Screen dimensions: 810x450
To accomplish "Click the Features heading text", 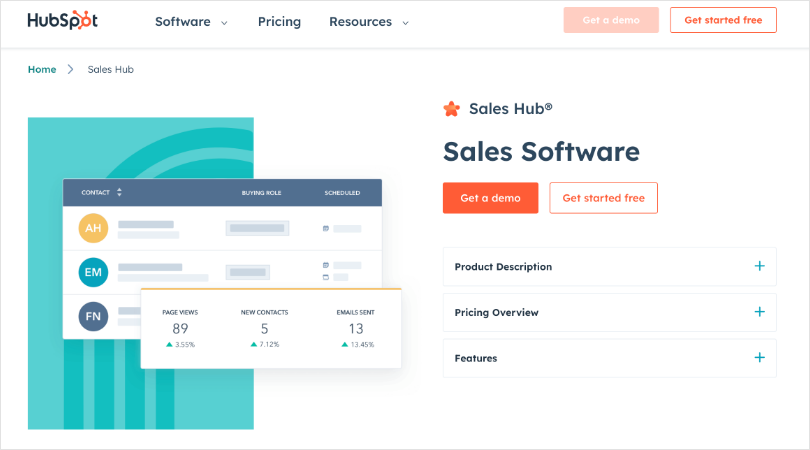I will (x=476, y=358).
